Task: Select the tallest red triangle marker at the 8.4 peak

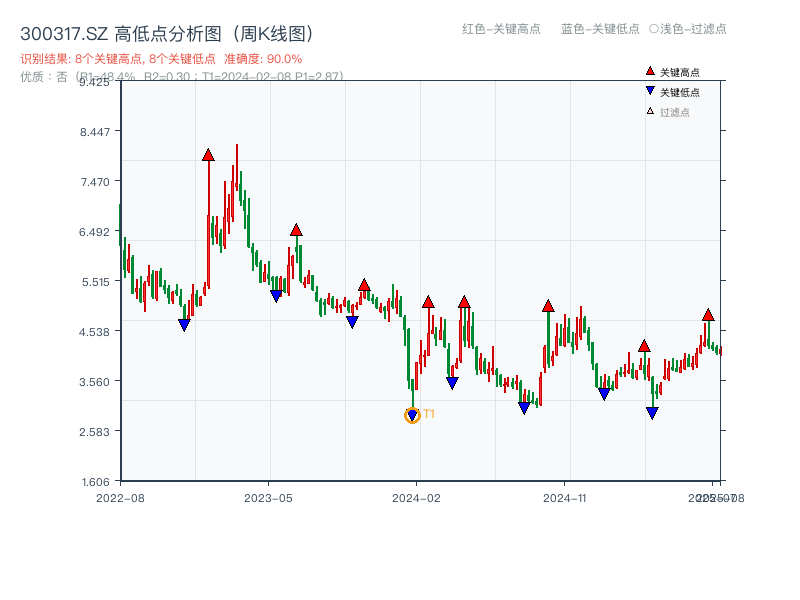Action: [x=208, y=154]
